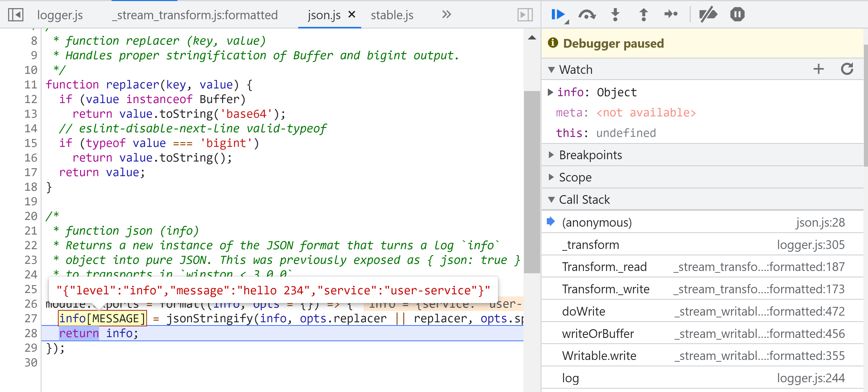Add a new watch expression
The width and height of the screenshot is (868, 392).
(818, 69)
